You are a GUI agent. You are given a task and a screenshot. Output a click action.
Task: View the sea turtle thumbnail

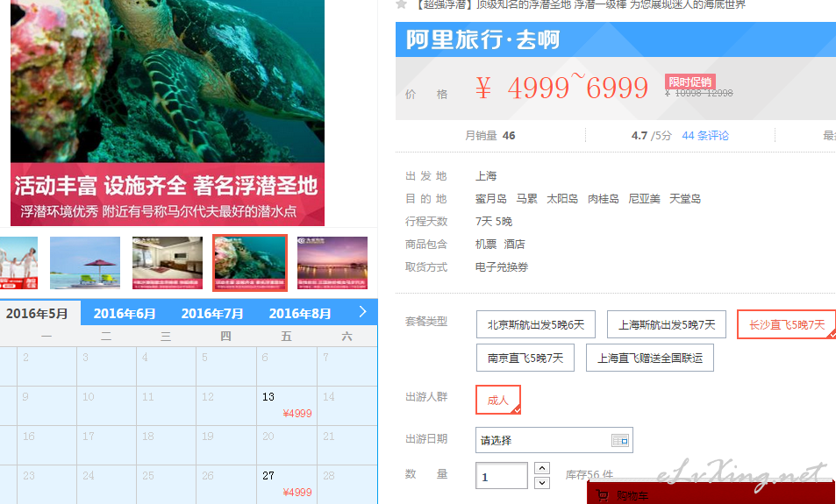click(250, 263)
